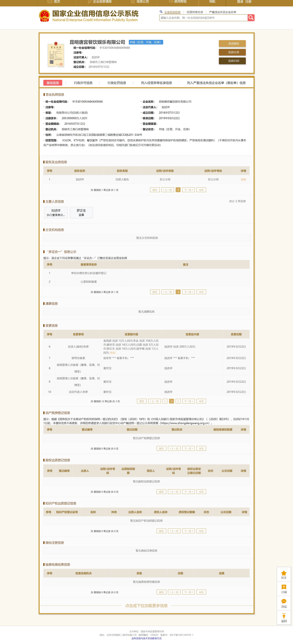Click 末页 in 知识产权出质登记信息 pagination
The width and height of the screenshot is (293, 644).
201,531
